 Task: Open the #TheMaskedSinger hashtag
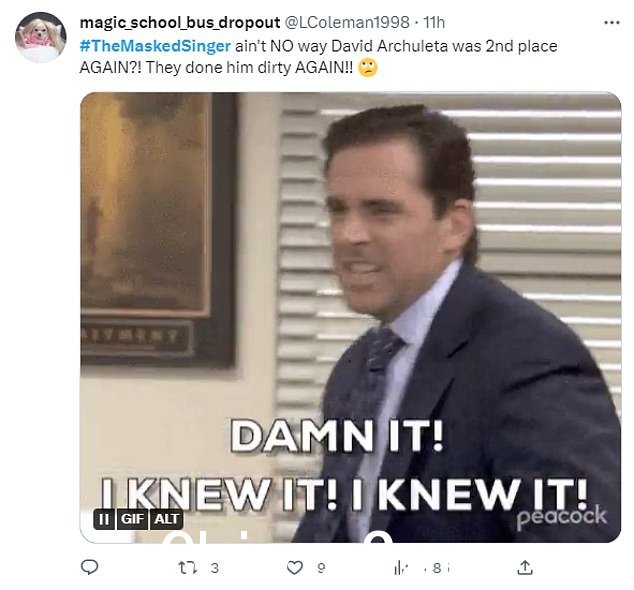click(x=155, y=46)
